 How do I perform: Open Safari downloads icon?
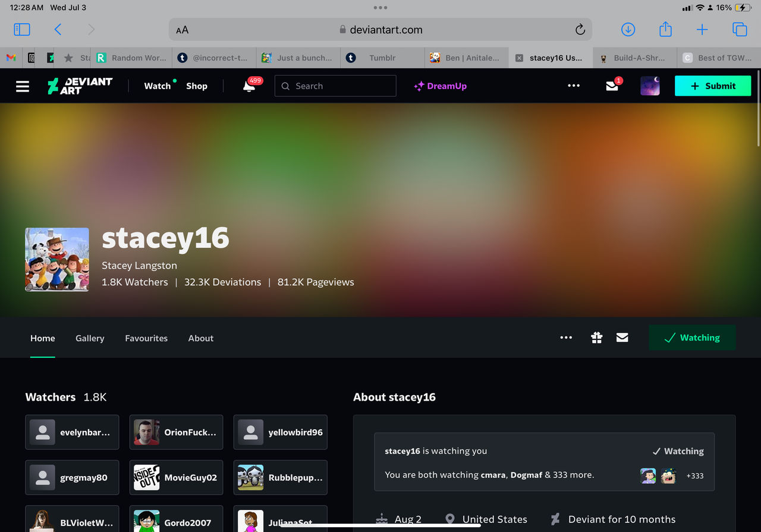coord(628,29)
